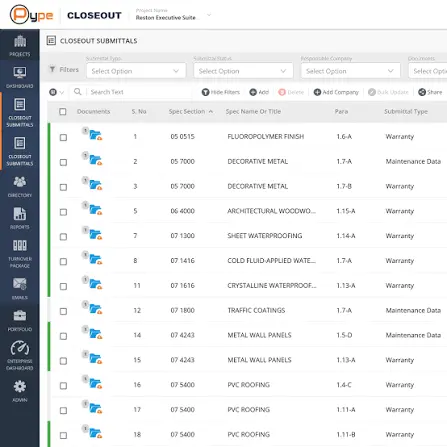Screen dimensions: 447x447
Task: Click the Add Company button
Action: click(336, 92)
